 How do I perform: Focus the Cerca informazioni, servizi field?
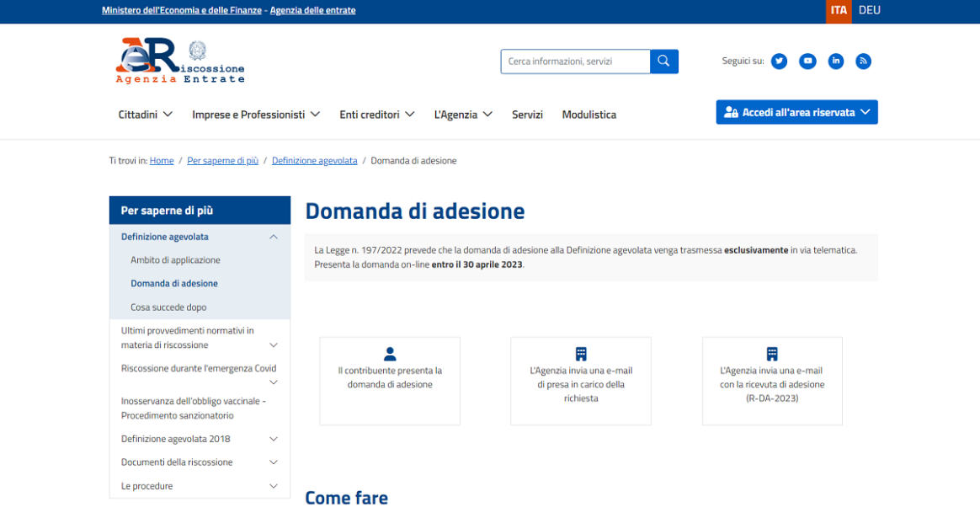575,61
